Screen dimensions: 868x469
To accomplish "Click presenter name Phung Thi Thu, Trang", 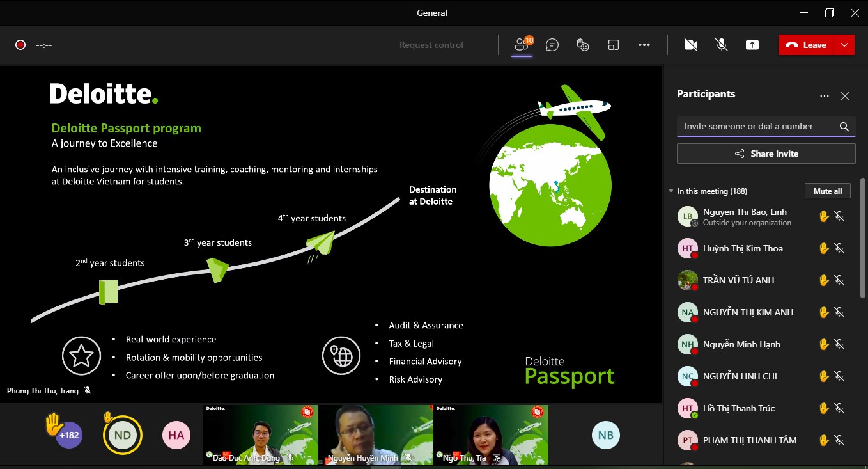I will [43, 390].
